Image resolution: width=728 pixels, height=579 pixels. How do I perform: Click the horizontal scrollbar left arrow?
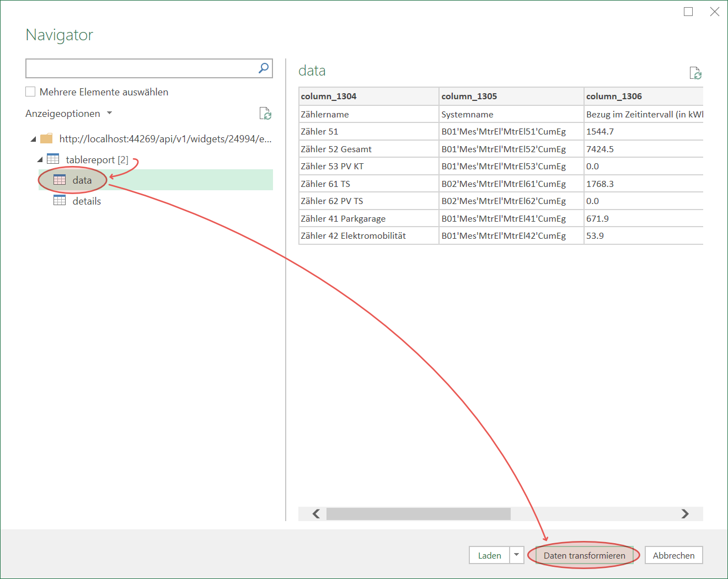click(x=316, y=513)
